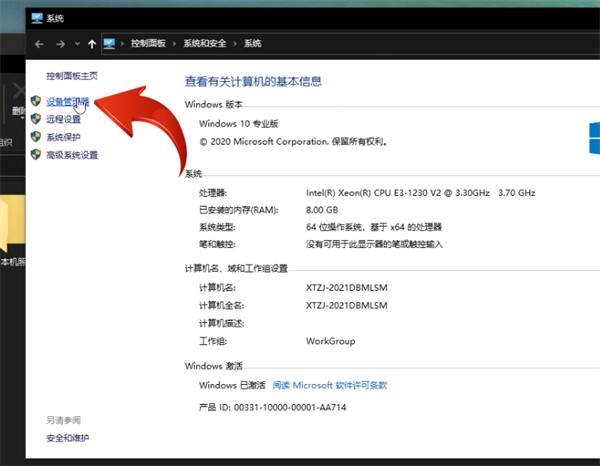Viewport: 600px width, 466px height.
Task: Click the 处理器: label
Action: point(213,193)
